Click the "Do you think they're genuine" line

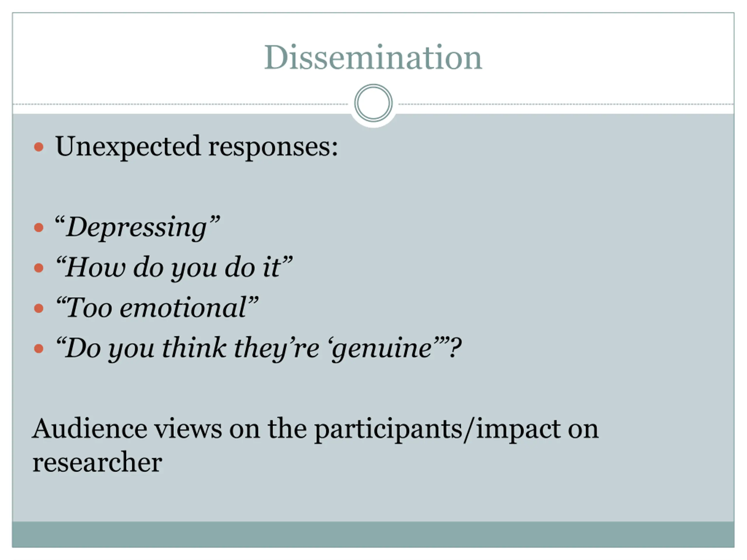(259, 348)
